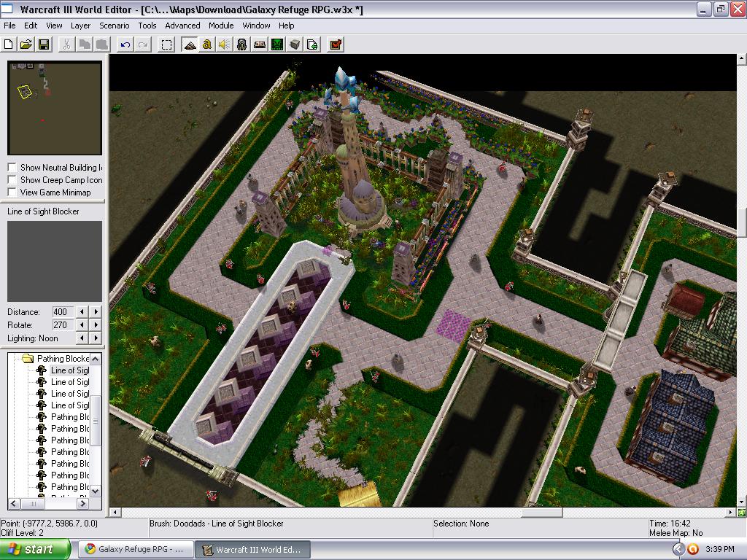The height and width of the screenshot is (560, 747).
Task: Open the Help menu
Action: coord(286,26)
